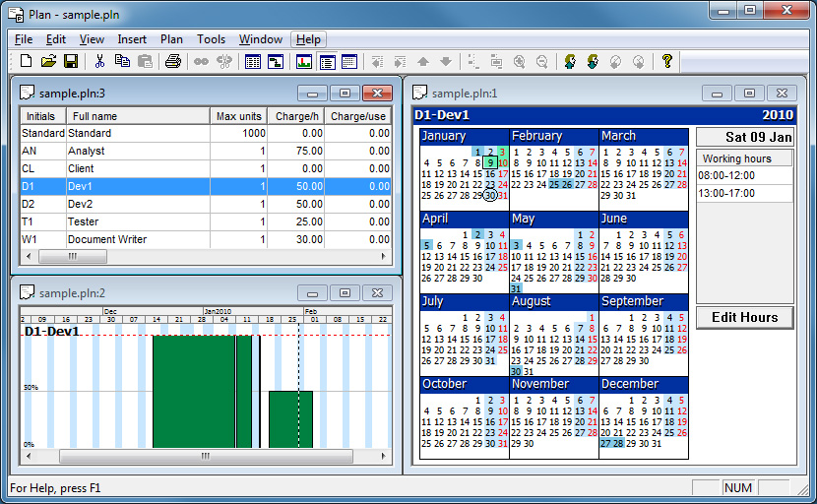Click the Sat 09 Jan date label
The image size is (817, 504).
745,137
